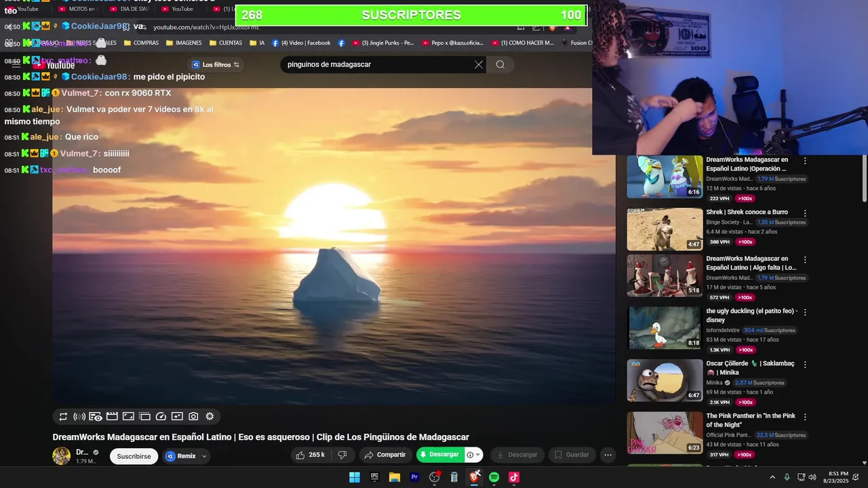This screenshot has width=868, height=488.
Task: Open the IMAGENES bookmarks folder
Action: click(x=184, y=43)
